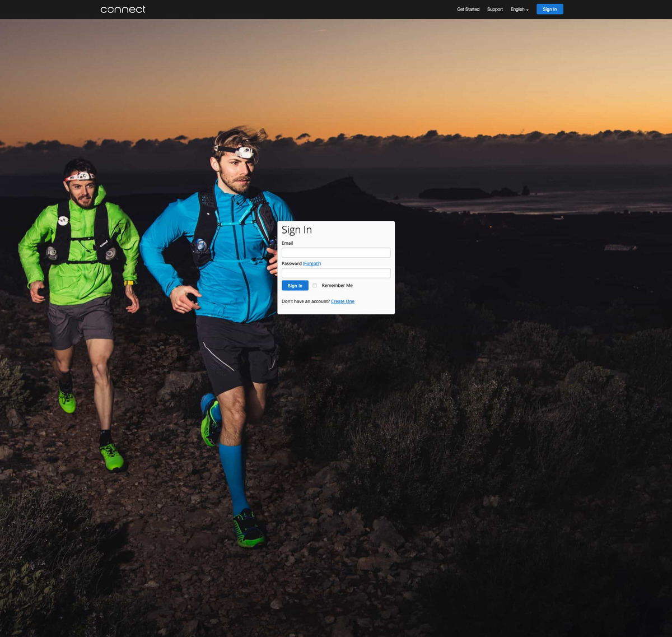Open the Support page
The image size is (672, 637).
(495, 10)
